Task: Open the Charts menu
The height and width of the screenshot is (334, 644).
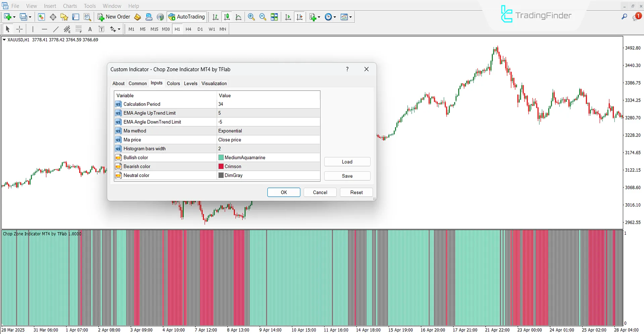Action: 69,6
